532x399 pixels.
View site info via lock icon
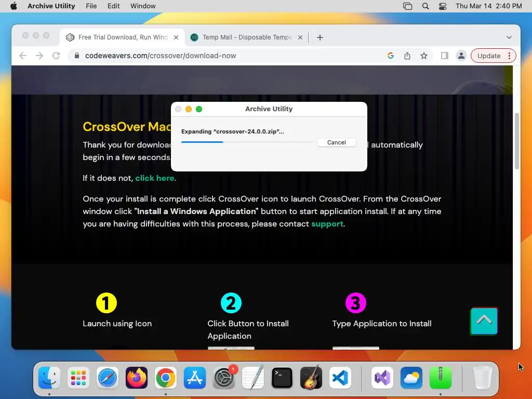click(x=77, y=56)
